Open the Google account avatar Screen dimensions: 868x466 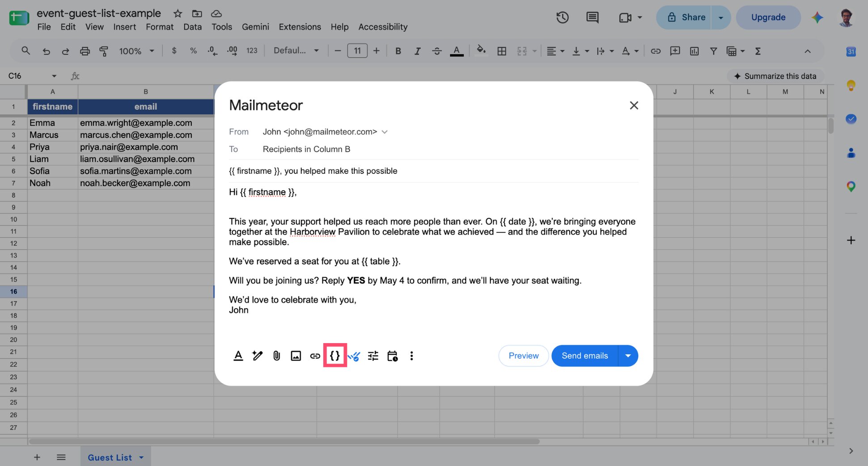[x=846, y=17]
